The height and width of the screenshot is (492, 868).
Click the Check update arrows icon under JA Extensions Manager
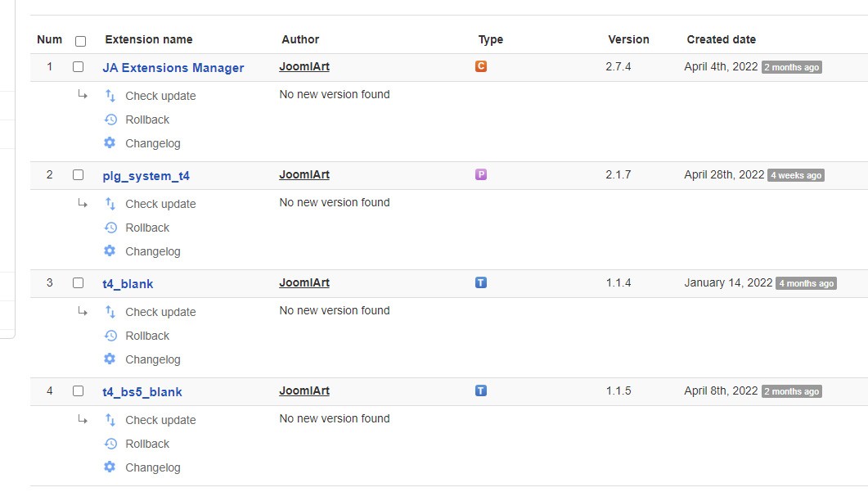[110, 96]
